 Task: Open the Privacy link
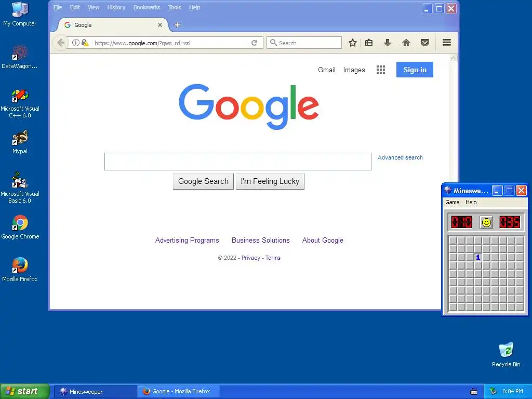tap(251, 258)
